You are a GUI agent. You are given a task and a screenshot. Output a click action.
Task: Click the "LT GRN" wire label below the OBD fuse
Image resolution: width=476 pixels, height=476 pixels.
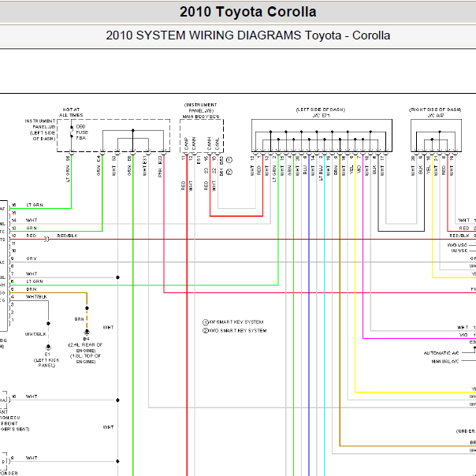coord(68,173)
